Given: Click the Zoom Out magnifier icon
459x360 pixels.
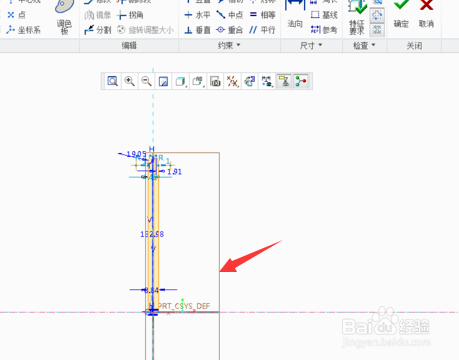Looking at the screenshot, I should click(146, 81).
